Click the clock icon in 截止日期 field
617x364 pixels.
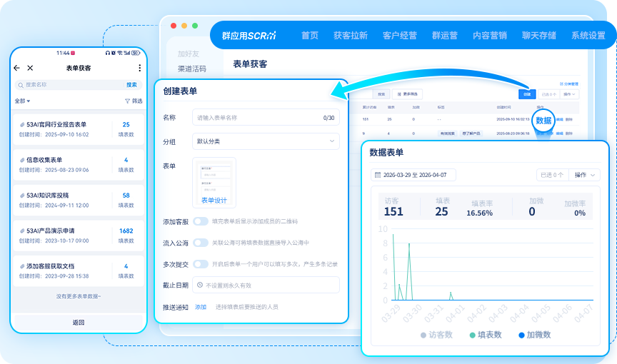(x=200, y=285)
